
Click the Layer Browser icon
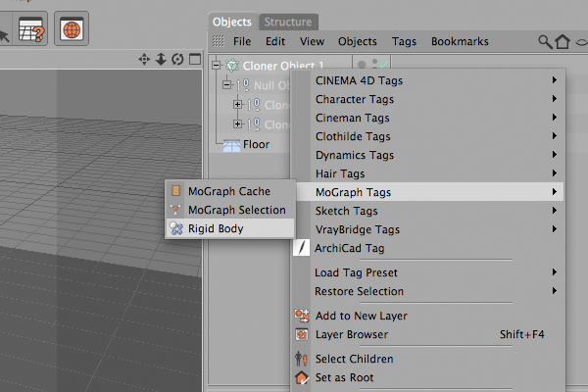click(302, 334)
